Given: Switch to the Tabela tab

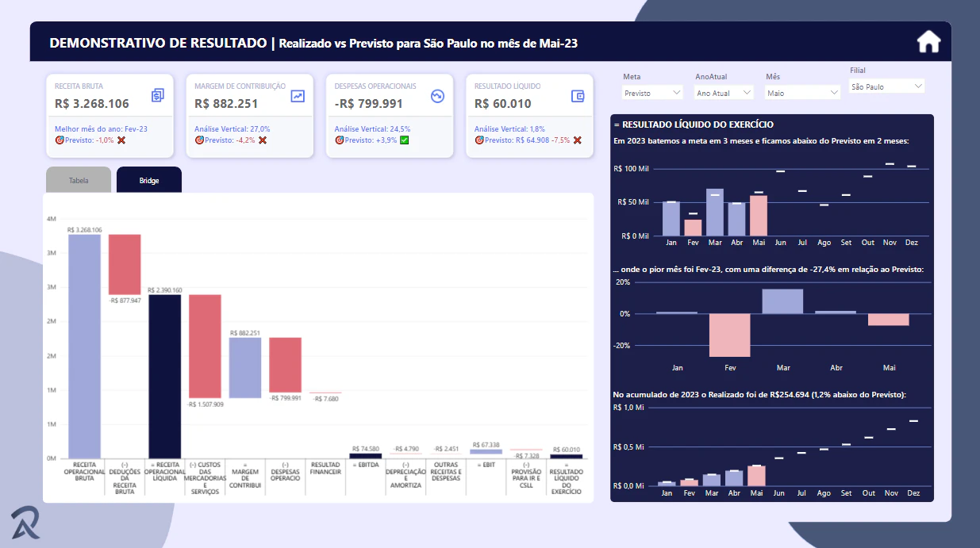Looking at the screenshot, I should (79, 180).
